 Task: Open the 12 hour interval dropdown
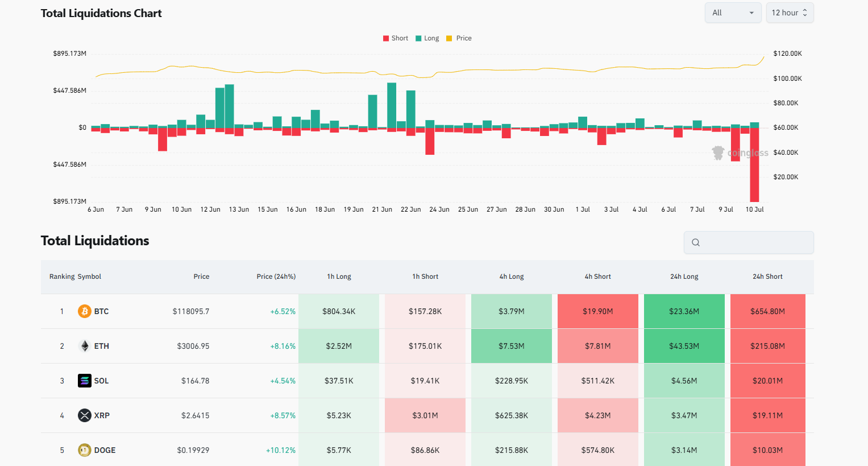(x=790, y=13)
